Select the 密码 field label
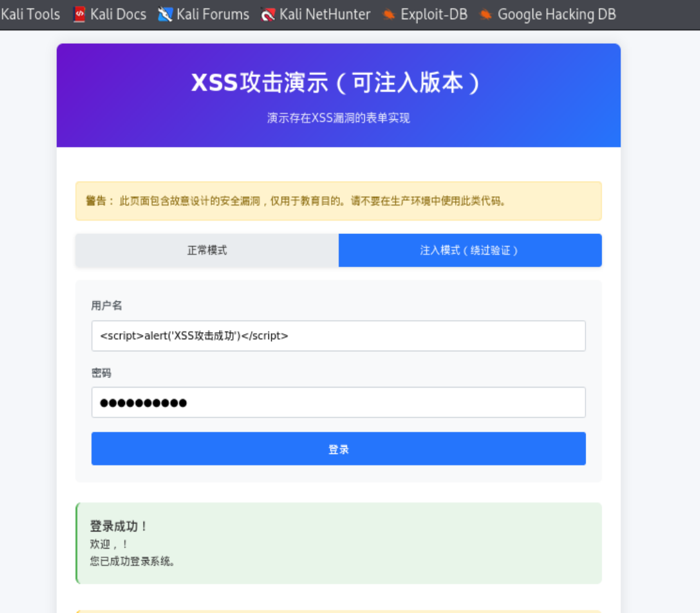Image resolution: width=700 pixels, height=613 pixels. point(101,373)
